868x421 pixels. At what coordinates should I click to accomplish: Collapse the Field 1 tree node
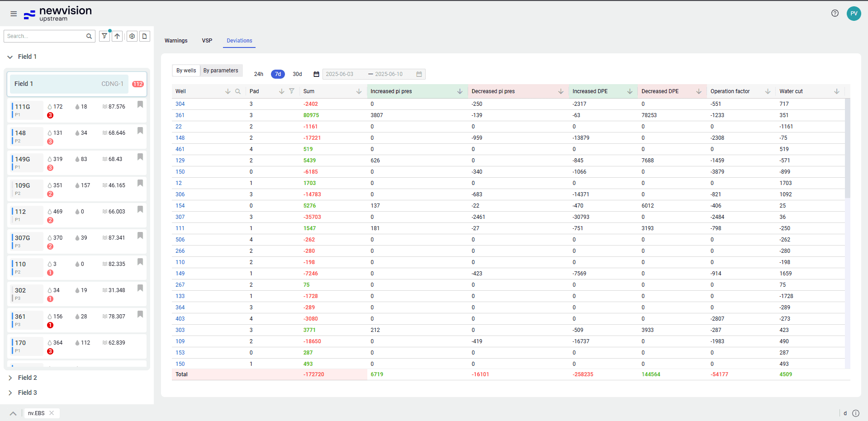point(10,57)
